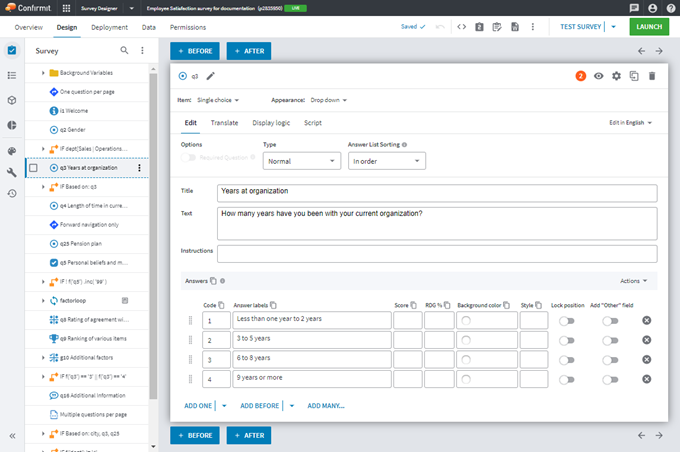This screenshot has width=680, height=452.
Task: Open the Survey panel three-dot menu
Action: pos(142,50)
